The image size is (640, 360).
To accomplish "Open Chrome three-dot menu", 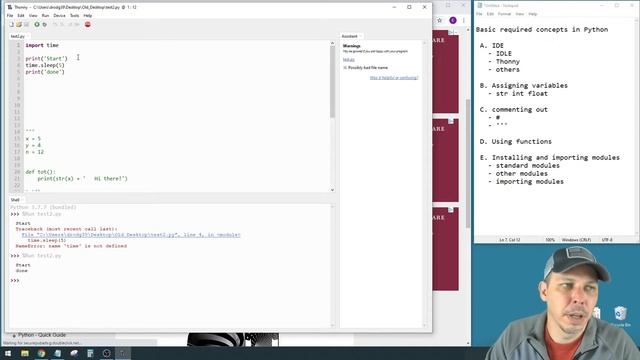I will click(x=464, y=20).
